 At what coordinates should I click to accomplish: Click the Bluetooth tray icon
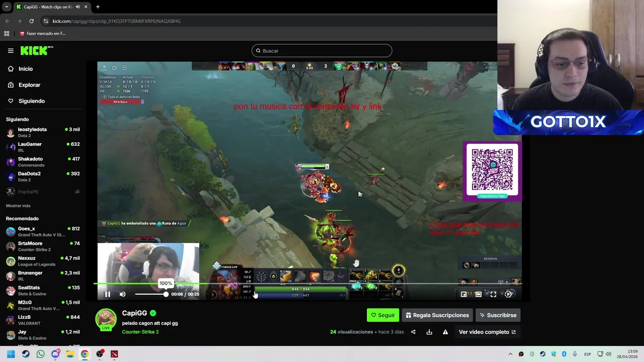coord(564,354)
